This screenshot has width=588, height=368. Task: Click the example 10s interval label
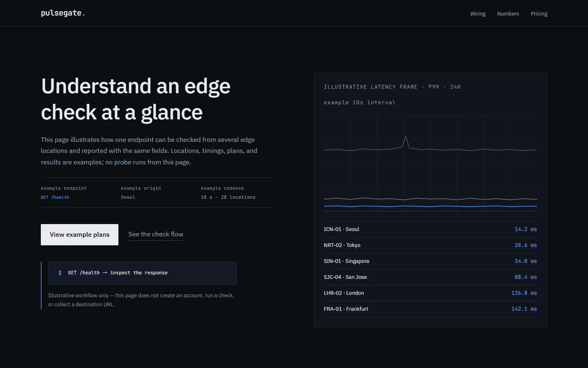[x=360, y=103]
